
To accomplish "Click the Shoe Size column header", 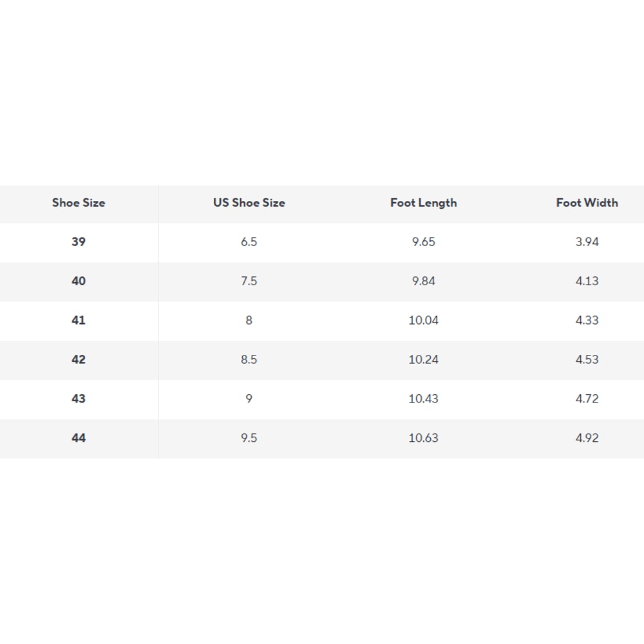I will 79,203.
